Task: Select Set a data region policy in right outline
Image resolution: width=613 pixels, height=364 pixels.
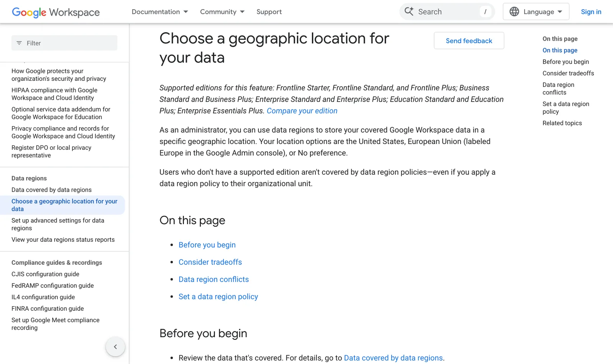Action: point(565,108)
